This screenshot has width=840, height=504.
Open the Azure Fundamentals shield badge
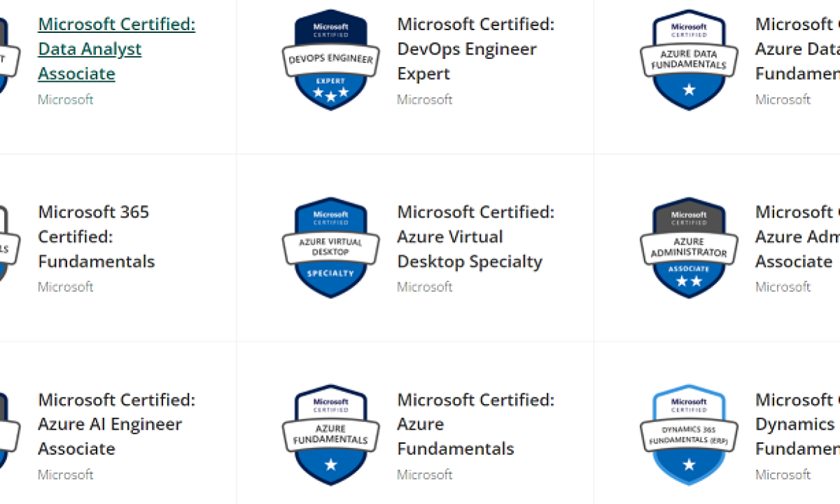pyautogui.click(x=330, y=435)
